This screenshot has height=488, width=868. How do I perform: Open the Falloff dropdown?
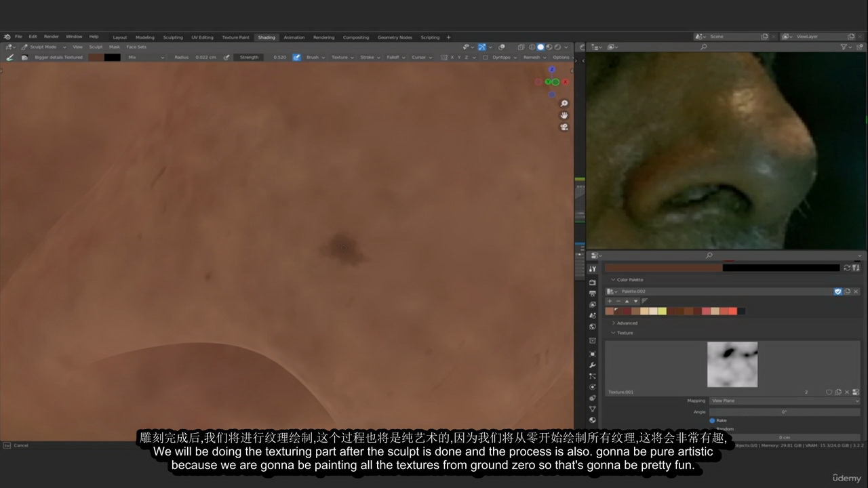pos(395,58)
